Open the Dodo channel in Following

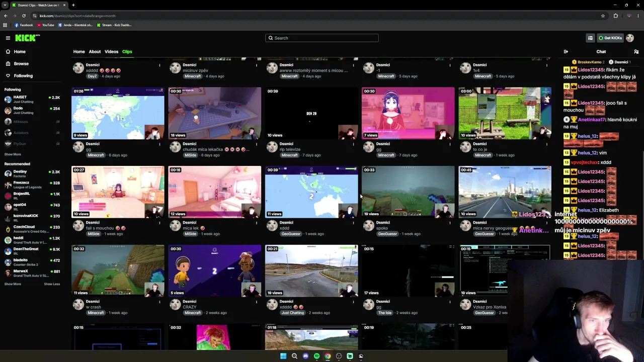click(32, 110)
